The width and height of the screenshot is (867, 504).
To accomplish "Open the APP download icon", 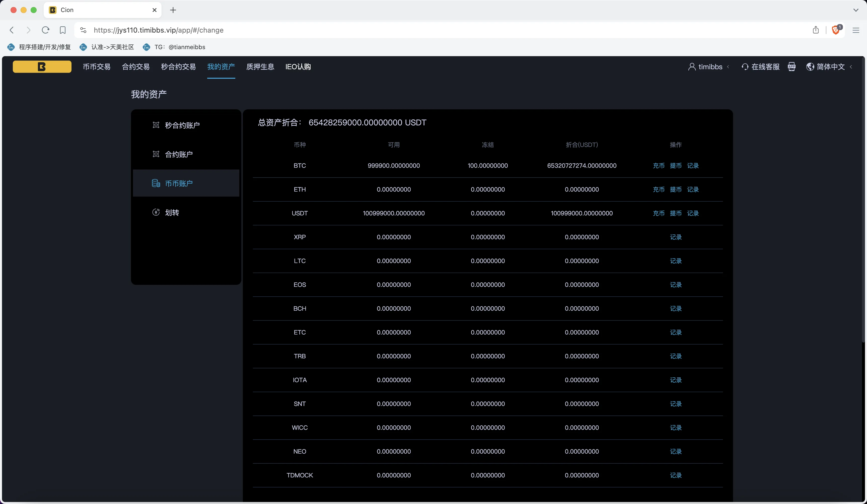I will 791,67.
